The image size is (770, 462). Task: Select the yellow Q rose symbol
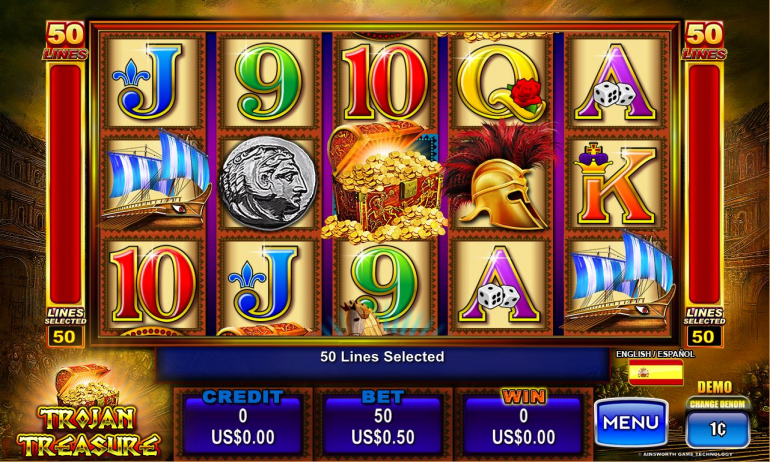click(x=501, y=82)
